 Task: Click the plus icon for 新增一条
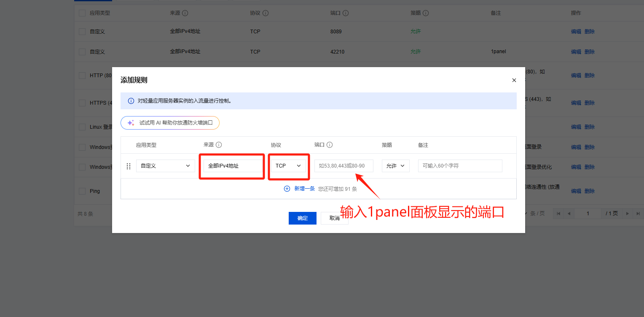click(287, 189)
